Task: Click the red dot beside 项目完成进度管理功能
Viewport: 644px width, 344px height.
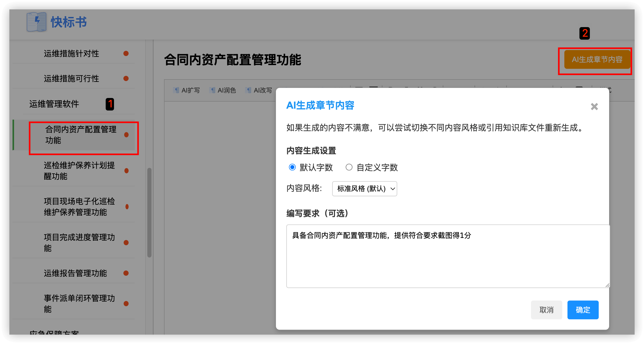Action: [126, 243]
